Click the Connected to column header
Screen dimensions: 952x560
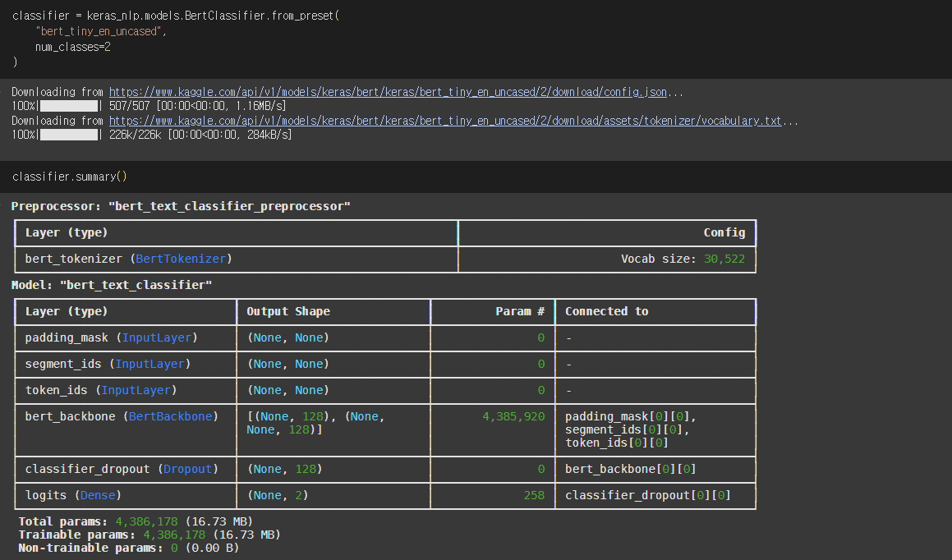pyautogui.click(x=655, y=312)
